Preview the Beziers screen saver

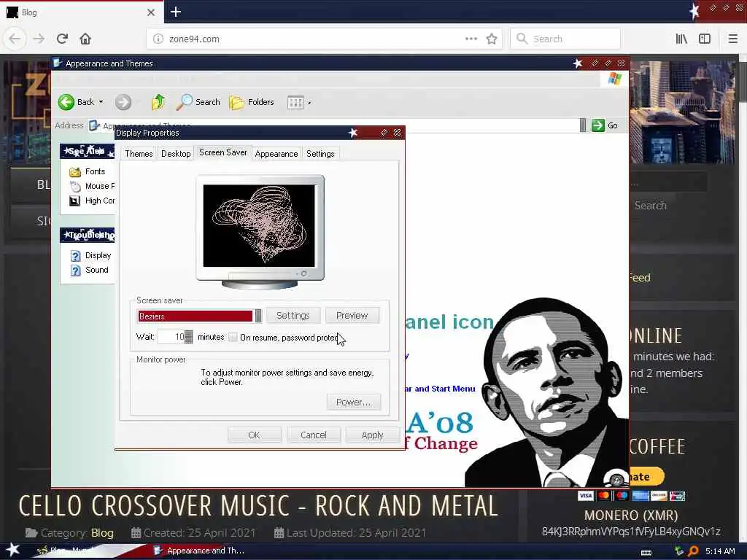click(x=352, y=315)
